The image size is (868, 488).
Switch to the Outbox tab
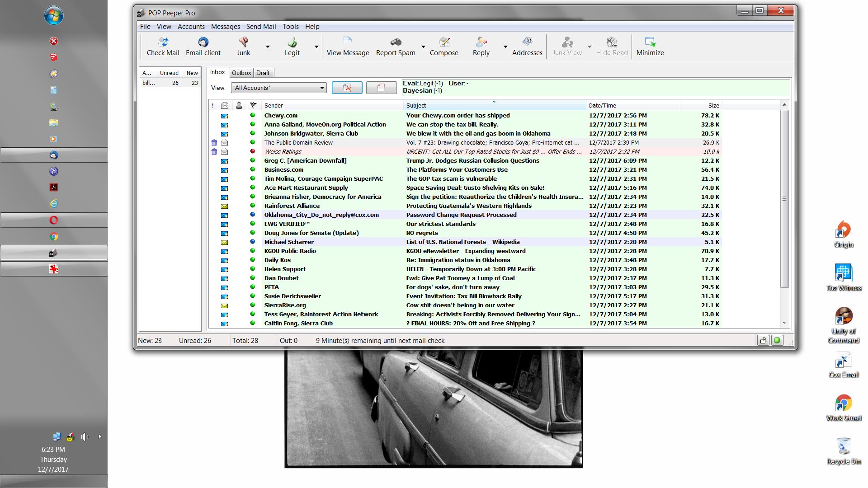[x=241, y=73]
